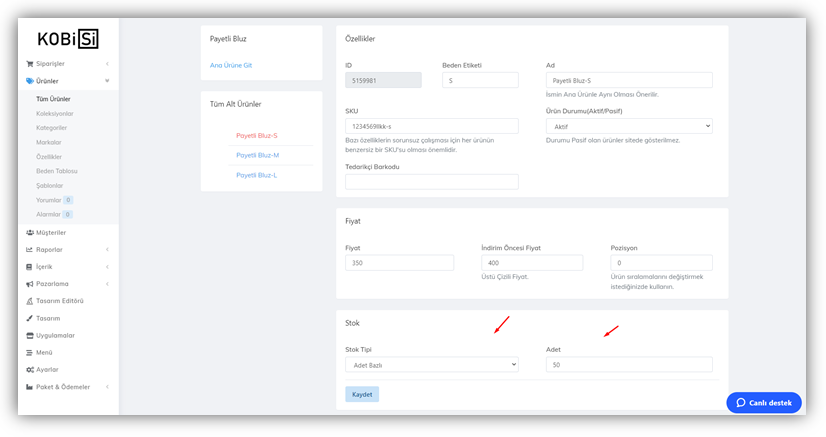Image resolution: width=826 pixels, height=437 pixels.
Task: Open the Payetli Bluz-M variant link
Action: (x=257, y=155)
